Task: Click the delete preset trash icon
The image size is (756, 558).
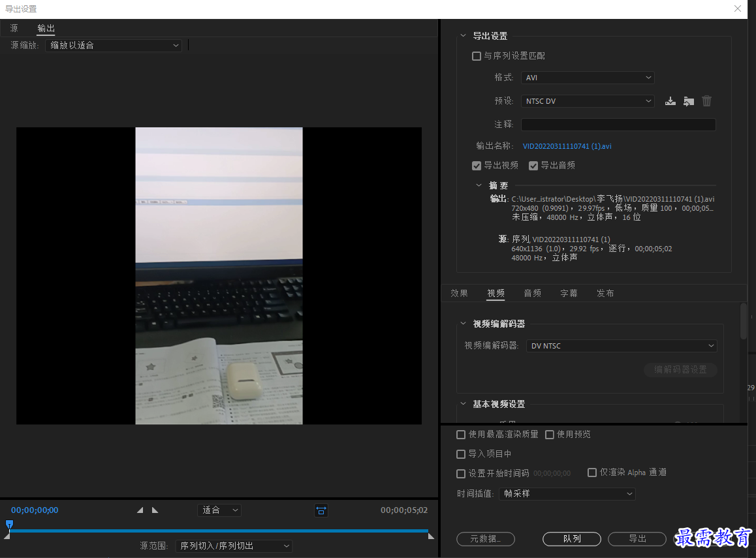Action: click(706, 101)
